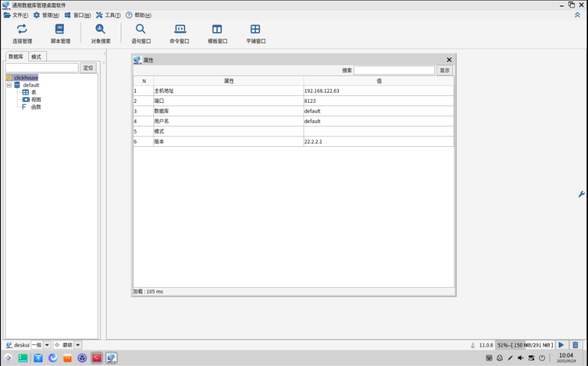This screenshot has width=588, height=366.
Task: Click the 定位 locate button
Action: click(x=88, y=68)
